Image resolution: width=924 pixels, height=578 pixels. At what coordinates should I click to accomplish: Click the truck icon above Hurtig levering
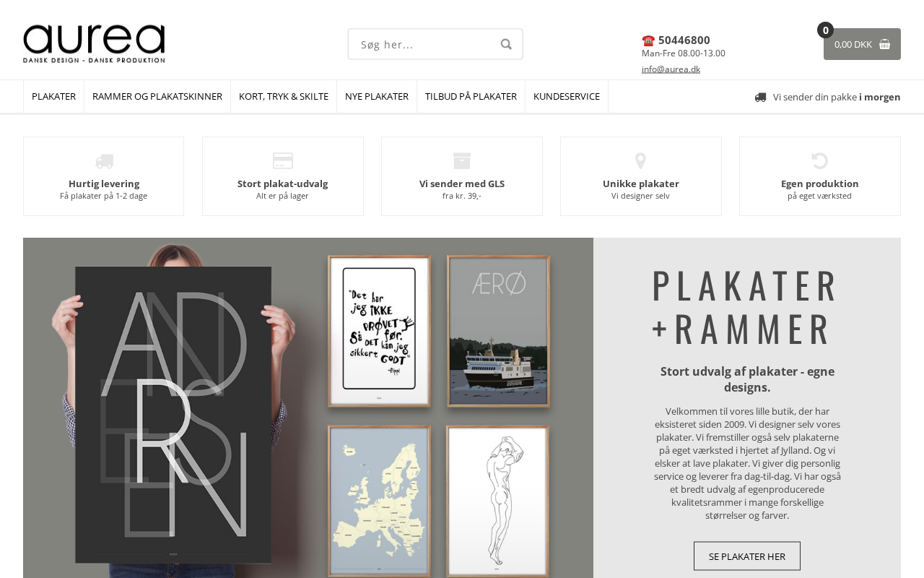pos(104,161)
